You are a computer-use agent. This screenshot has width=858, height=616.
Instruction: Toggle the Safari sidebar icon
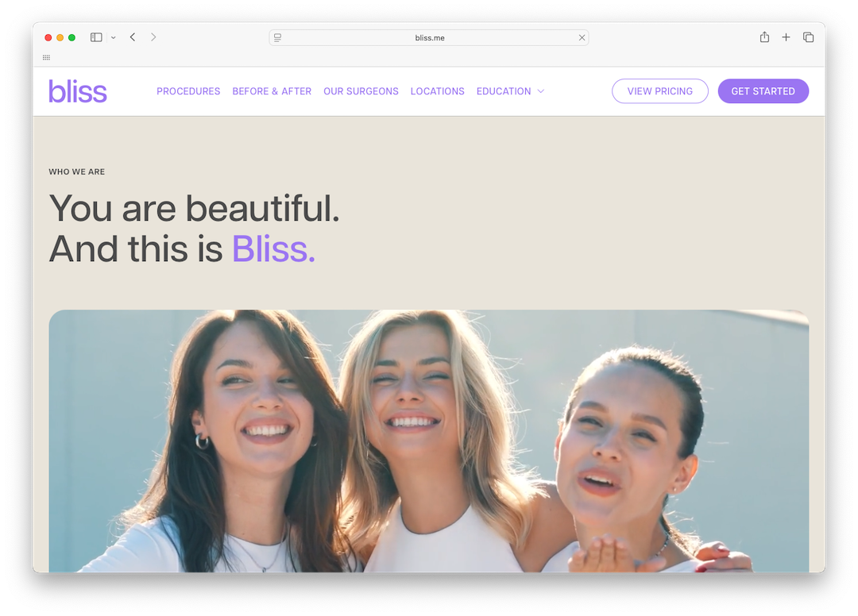pyautogui.click(x=96, y=37)
